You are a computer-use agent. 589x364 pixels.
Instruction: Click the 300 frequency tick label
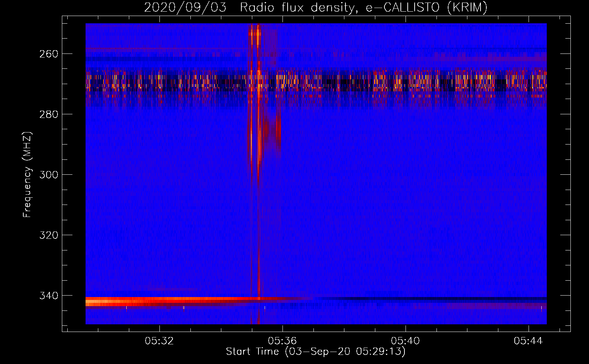coord(48,175)
